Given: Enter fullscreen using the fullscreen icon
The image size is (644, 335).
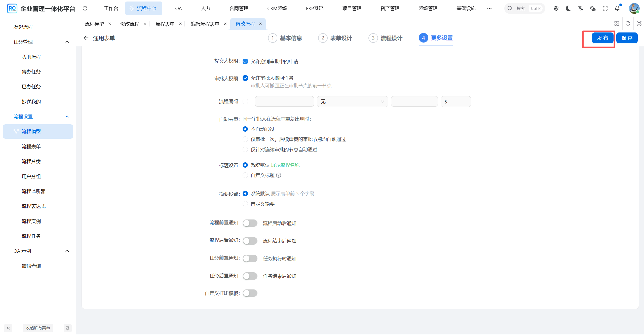Looking at the screenshot, I should pos(605,8).
